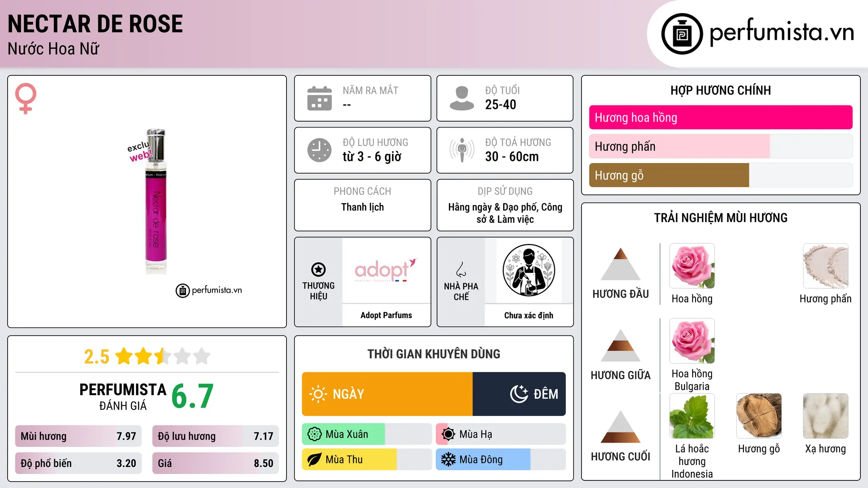
Task: Click the age range value 25-40
Action: (x=501, y=105)
